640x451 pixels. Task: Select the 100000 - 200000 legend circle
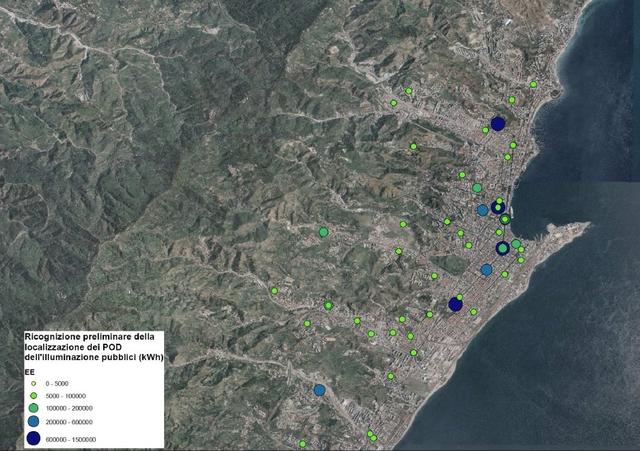32,408
